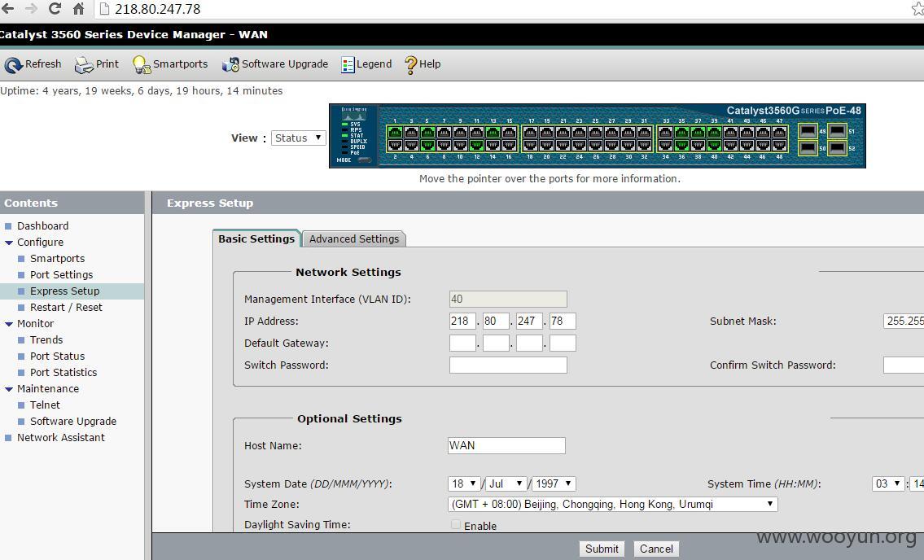
Task: Go back using the browser back arrow
Action: pyautogui.click(x=7, y=9)
